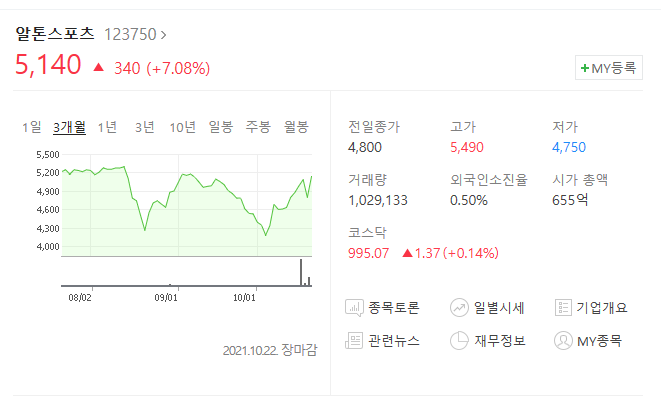Click the 관련뉴스 newspaper icon
This screenshot has width=661, height=398.
click(x=354, y=341)
